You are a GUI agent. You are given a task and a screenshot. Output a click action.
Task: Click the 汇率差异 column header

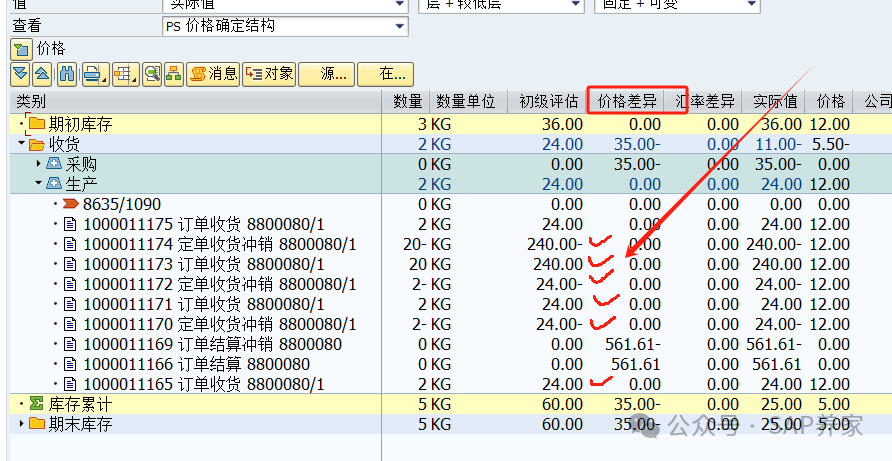click(x=704, y=101)
